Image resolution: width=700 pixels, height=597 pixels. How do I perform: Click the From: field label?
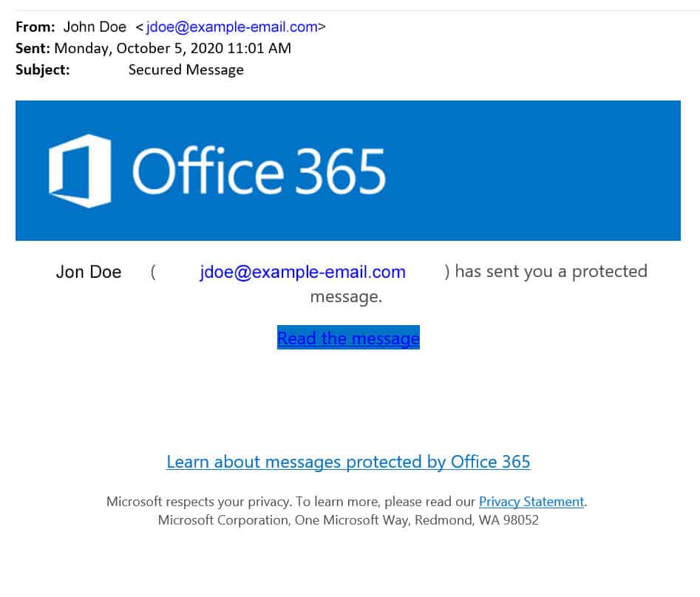(35, 27)
